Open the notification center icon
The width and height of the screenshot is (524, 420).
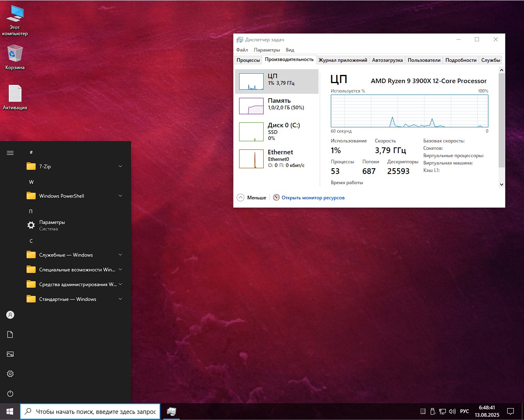coord(510,411)
